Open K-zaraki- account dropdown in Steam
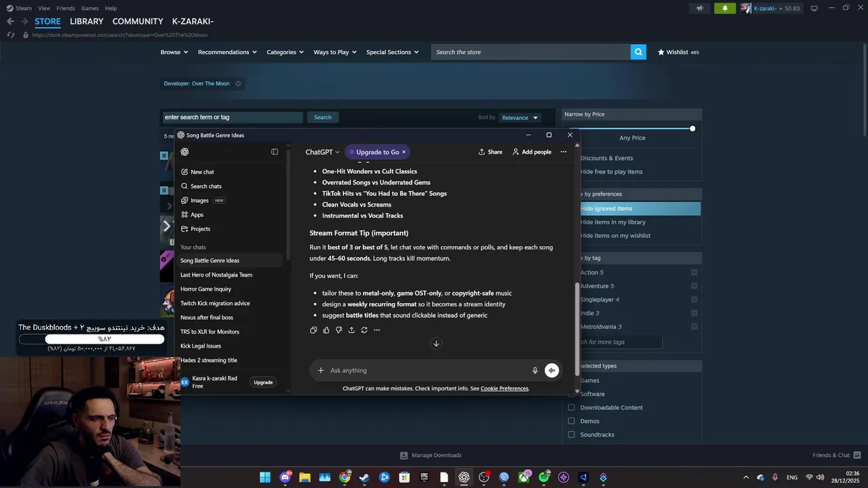Image resolution: width=868 pixels, height=488 pixels. tap(770, 8)
